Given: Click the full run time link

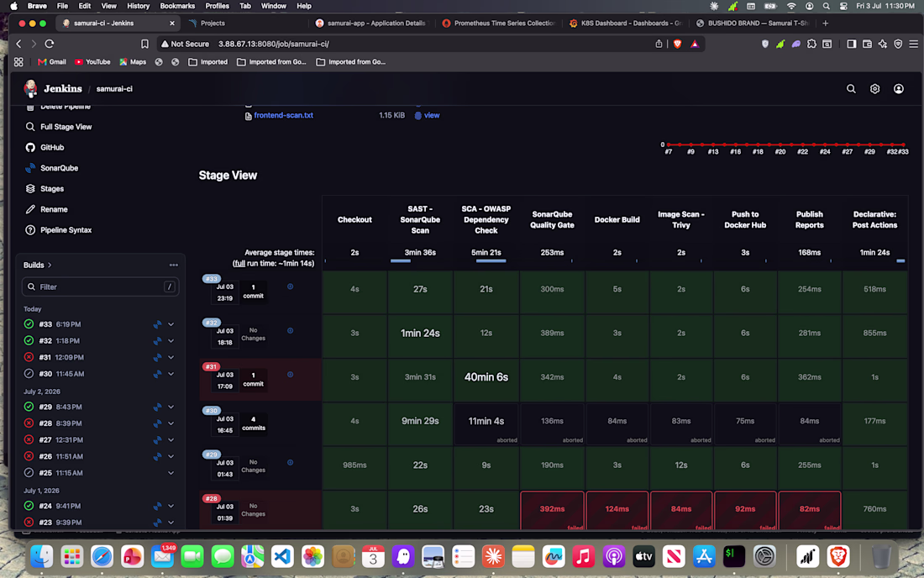Looking at the screenshot, I should (x=239, y=263).
